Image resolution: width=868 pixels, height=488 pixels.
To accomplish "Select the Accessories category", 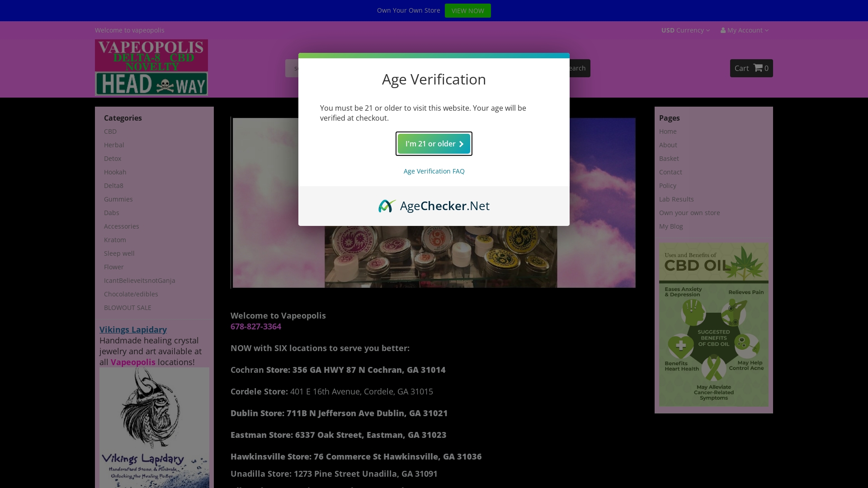I will 122,226.
